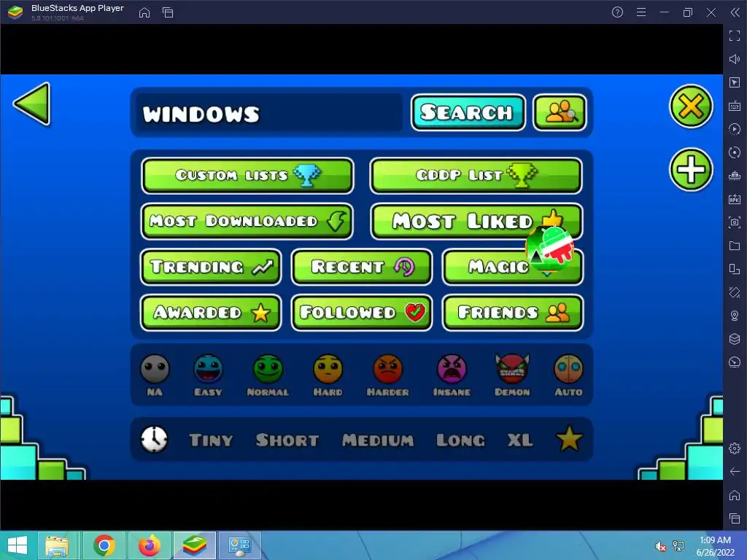View Friends levels
This screenshot has height=560, width=747.
513,312
